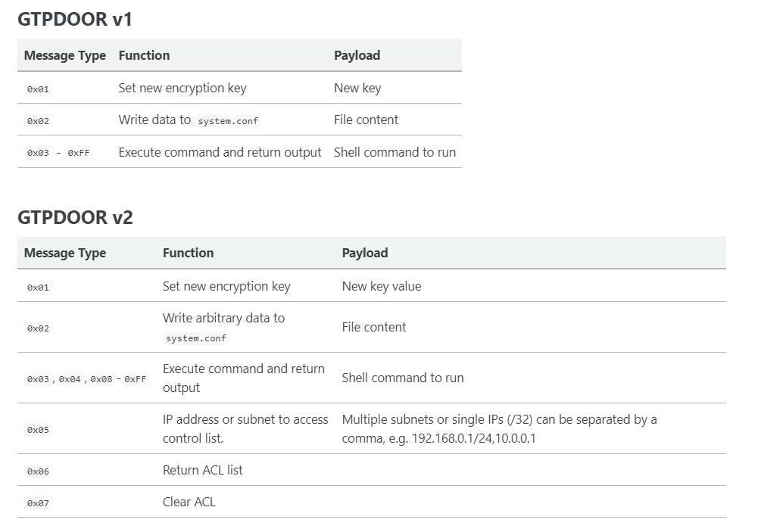Image resolution: width=761 pixels, height=532 pixels.
Task: Click the New key value cell
Action: 382,286
